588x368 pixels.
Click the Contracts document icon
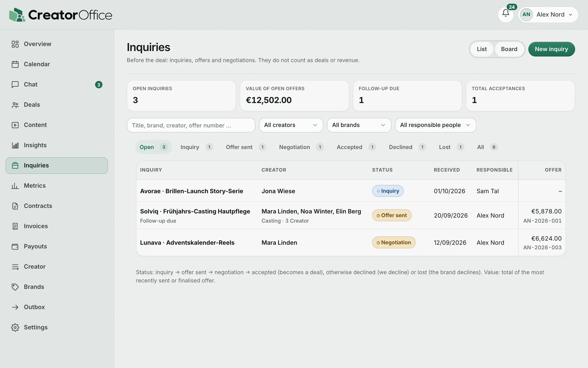click(x=15, y=206)
